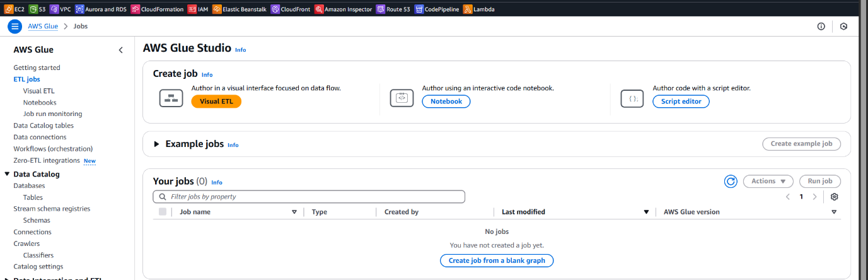The image size is (868, 280).
Task: Open CloudFront shortcut icon
Action: (x=275, y=9)
